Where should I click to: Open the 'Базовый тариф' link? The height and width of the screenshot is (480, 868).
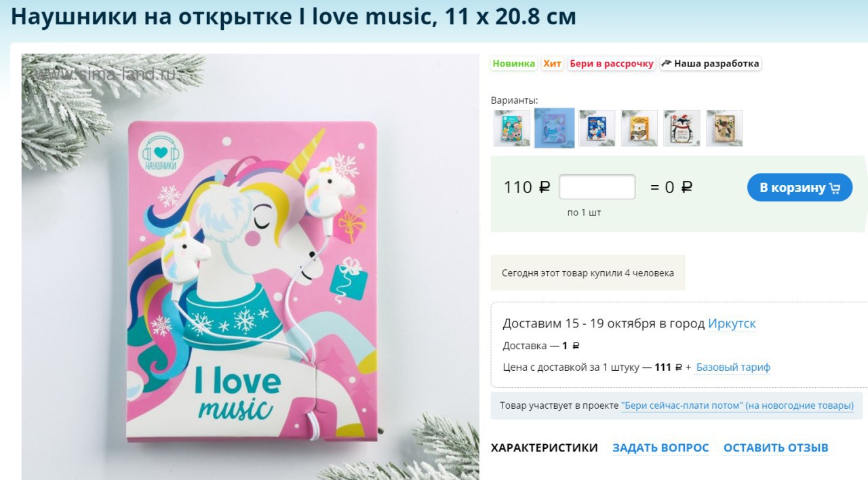[733, 367]
